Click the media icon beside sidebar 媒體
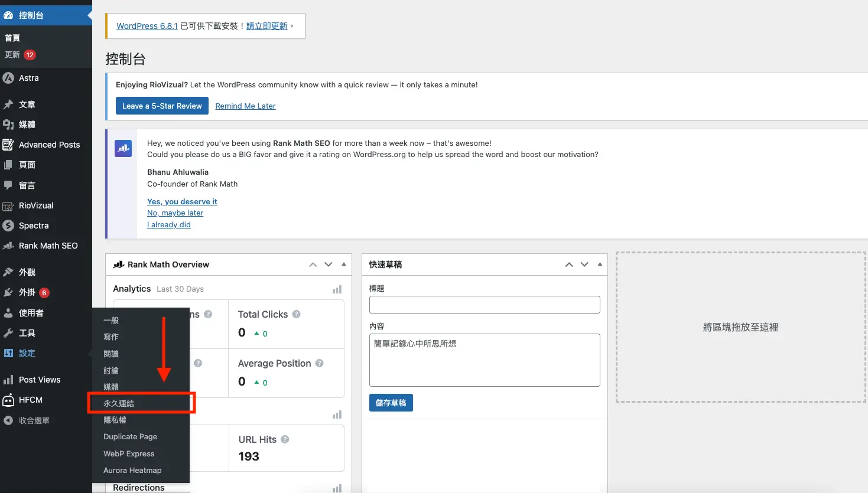 [8, 125]
